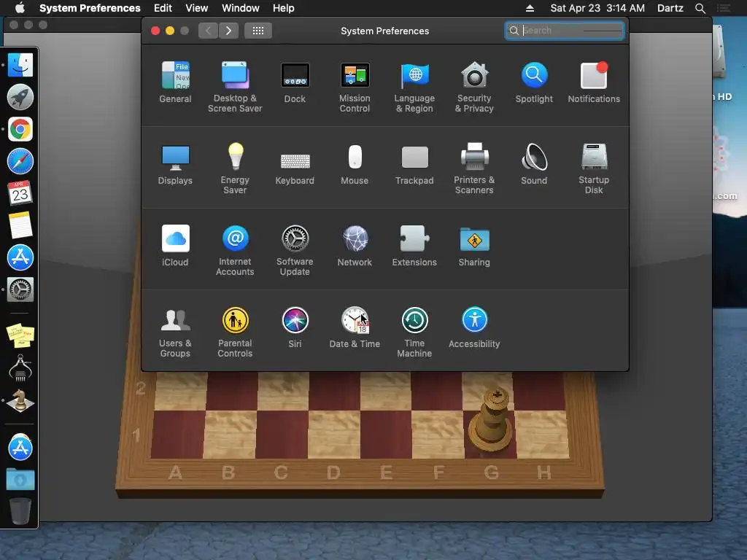Click the Search field in System Preferences
This screenshot has width=747, height=560.
(565, 31)
